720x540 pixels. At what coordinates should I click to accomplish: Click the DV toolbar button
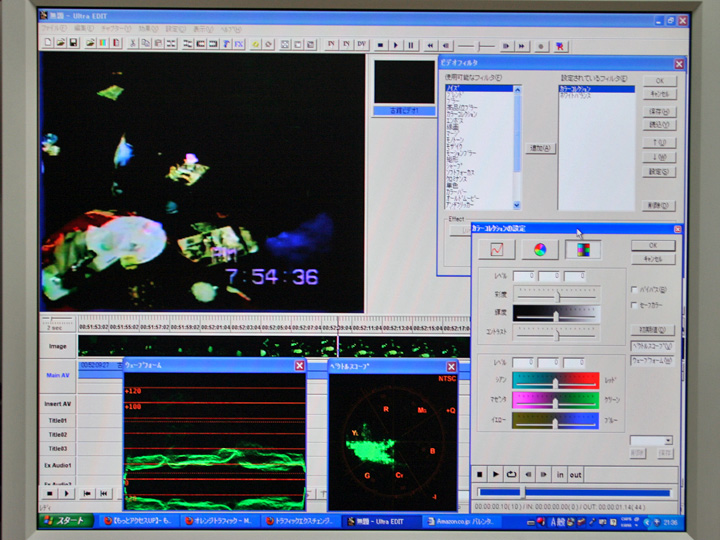coord(362,44)
